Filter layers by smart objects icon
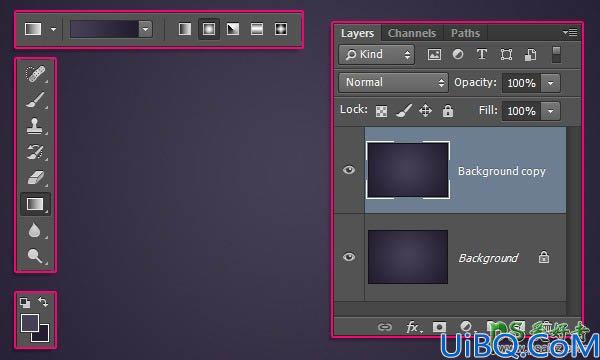This screenshot has height=360, width=600. coord(530,55)
